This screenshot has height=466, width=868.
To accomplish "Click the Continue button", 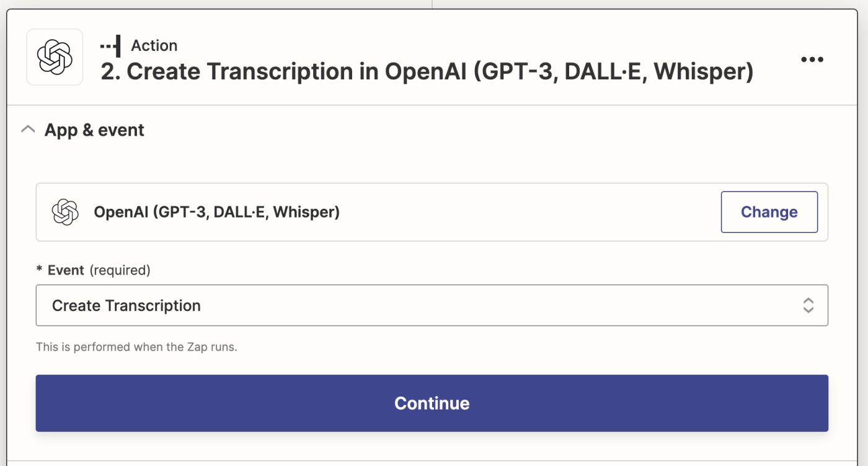I will 432,403.
